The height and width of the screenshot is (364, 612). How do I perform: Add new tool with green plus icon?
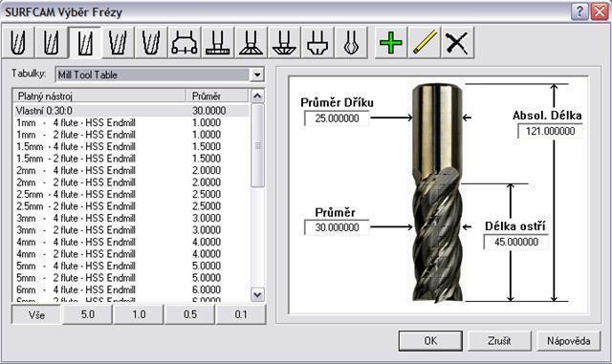click(x=391, y=43)
